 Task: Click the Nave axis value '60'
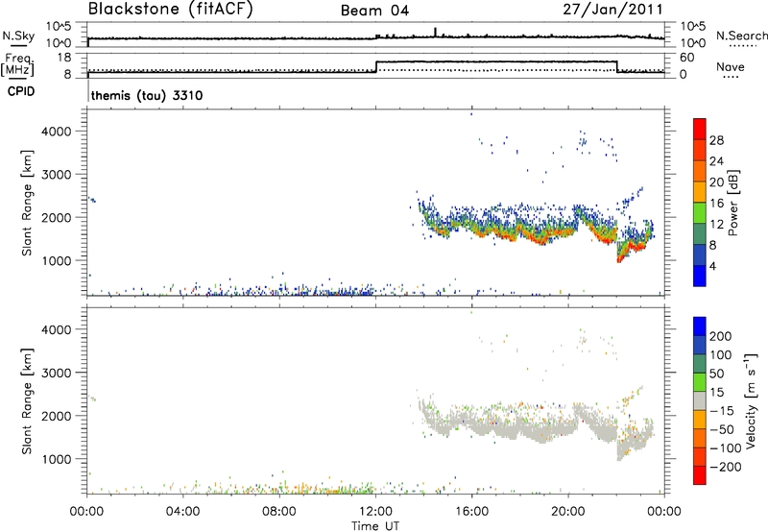click(x=686, y=58)
